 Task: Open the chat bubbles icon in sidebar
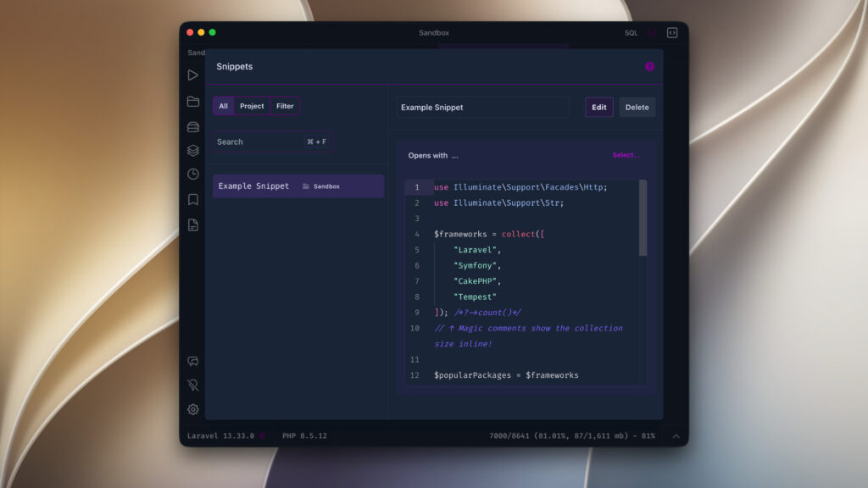coord(192,361)
